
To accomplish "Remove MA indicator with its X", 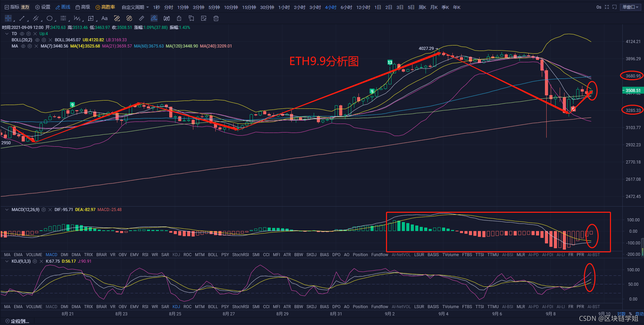I will click(x=36, y=46).
